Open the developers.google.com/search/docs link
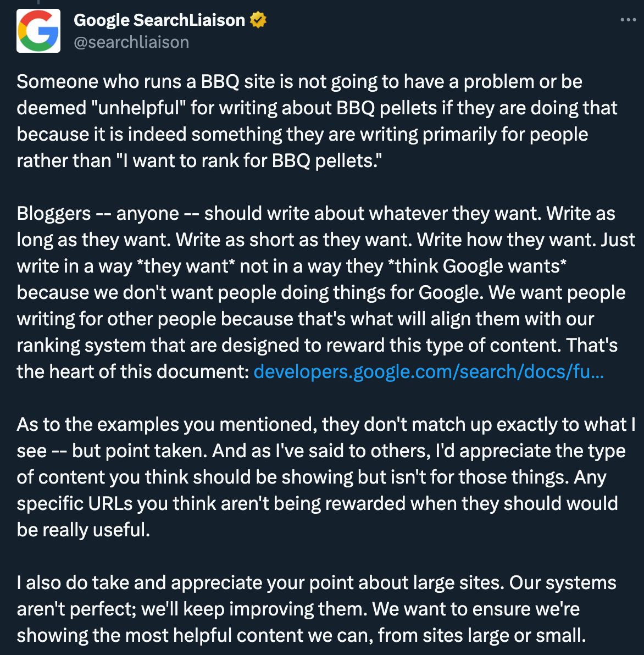Screen dimensions: 644x655 429,372
